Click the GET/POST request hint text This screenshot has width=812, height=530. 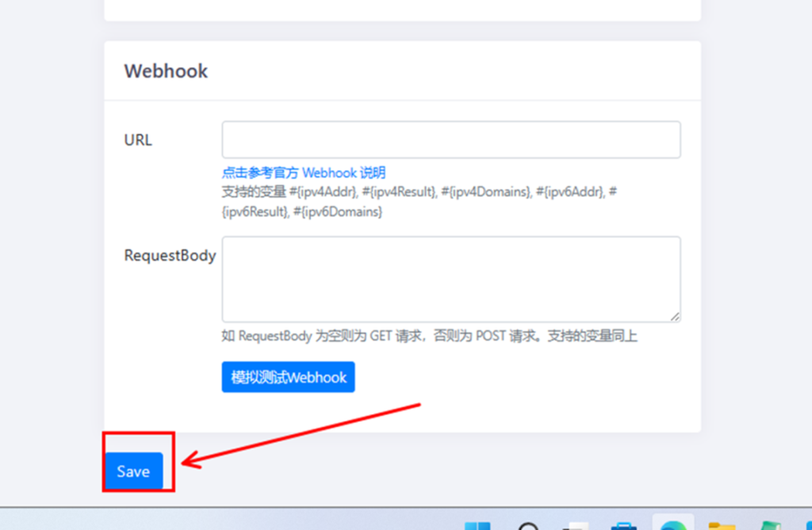click(429, 336)
